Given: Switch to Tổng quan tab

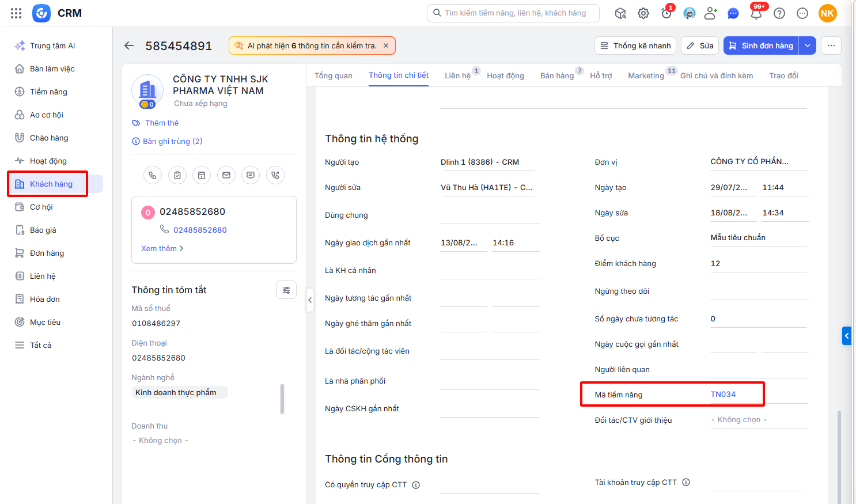Looking at the screenshot, I should [x=334, y=75].
